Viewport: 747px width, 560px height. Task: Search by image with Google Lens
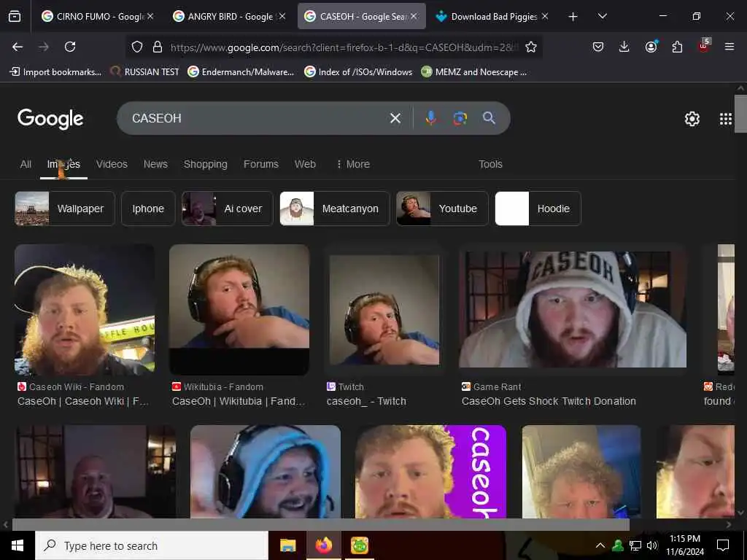pos(460,118)
